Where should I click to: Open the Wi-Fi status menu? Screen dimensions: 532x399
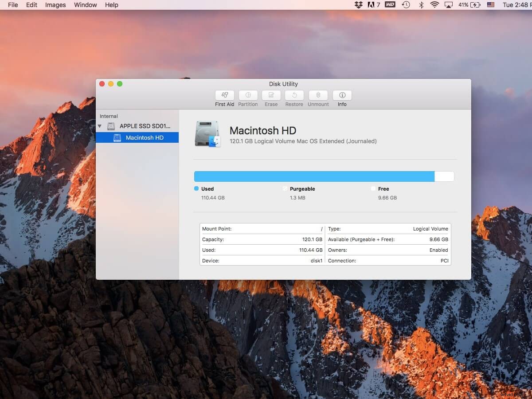pyautogui.click(x=435, y=5)
